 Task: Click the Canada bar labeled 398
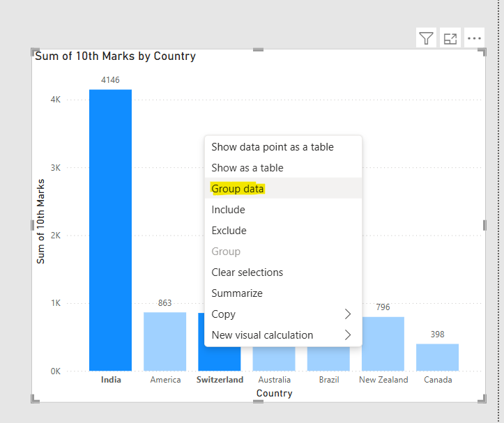(x=437, y=357)
